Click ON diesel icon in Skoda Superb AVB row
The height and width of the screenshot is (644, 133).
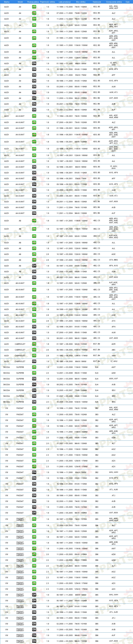click(34, 385)
